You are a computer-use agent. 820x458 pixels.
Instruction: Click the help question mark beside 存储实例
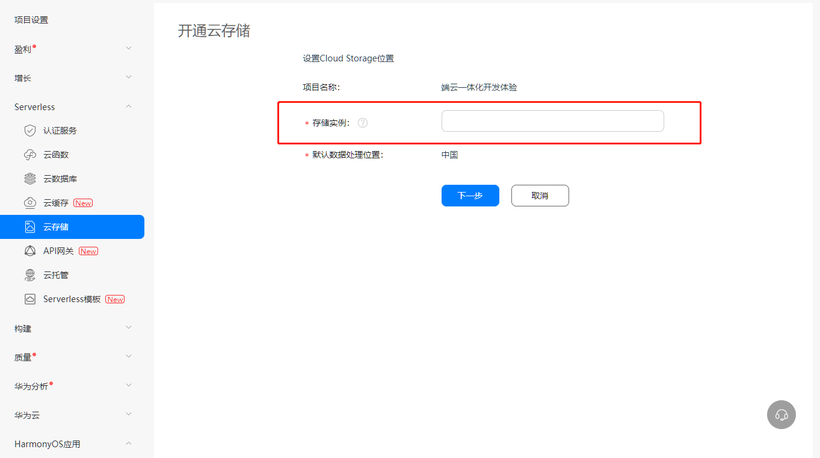(362, 123)
